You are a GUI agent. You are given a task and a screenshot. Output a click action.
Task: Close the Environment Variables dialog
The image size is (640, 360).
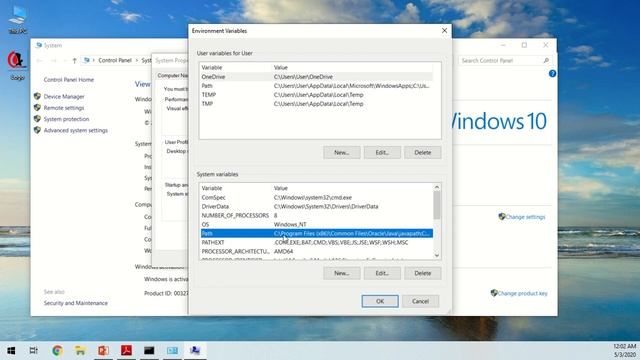(444, 31)
